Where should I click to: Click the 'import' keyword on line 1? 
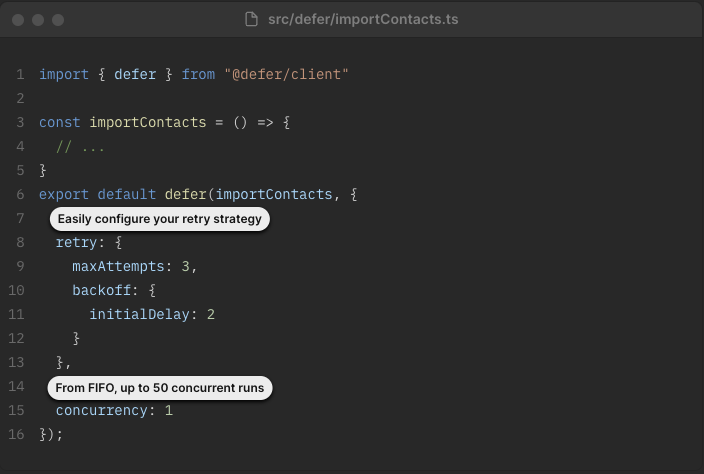tap(64, 74)
